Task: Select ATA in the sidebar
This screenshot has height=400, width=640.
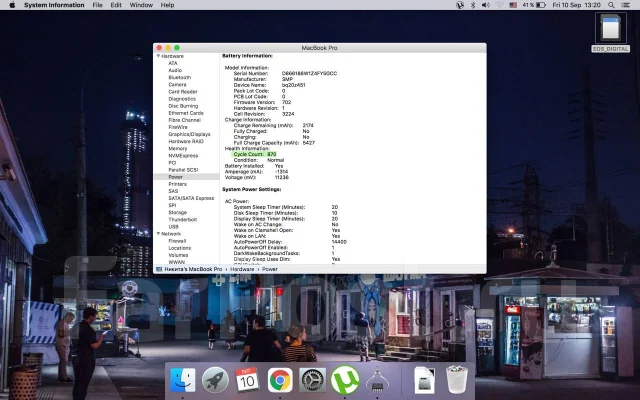Action: [x=173, y=63]
